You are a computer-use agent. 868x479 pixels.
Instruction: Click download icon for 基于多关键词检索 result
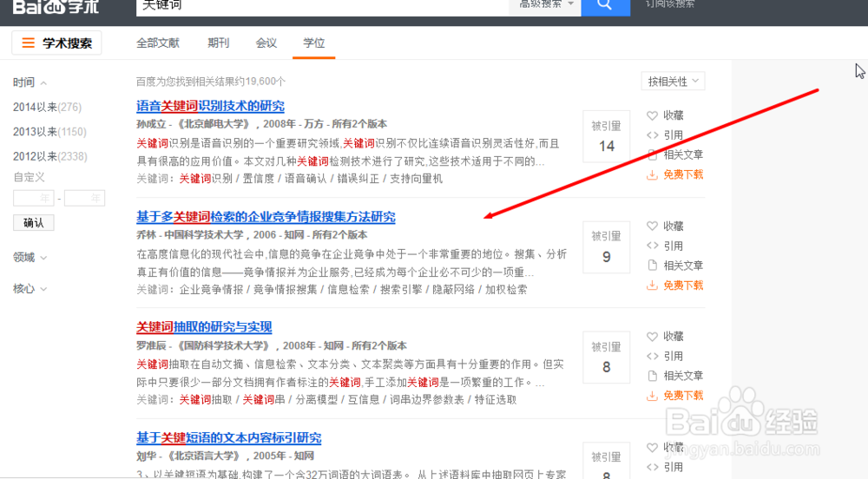(x=652, y=285)
